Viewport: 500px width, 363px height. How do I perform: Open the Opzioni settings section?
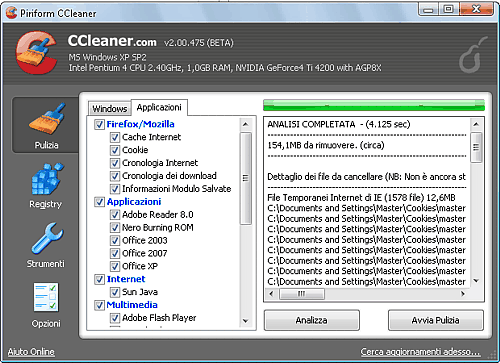(x=46, y=305)
